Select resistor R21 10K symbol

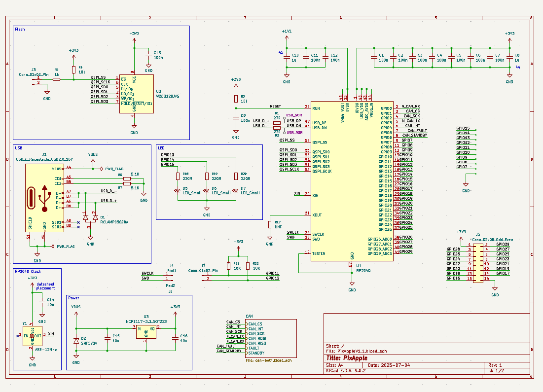[x=228, y=266]
